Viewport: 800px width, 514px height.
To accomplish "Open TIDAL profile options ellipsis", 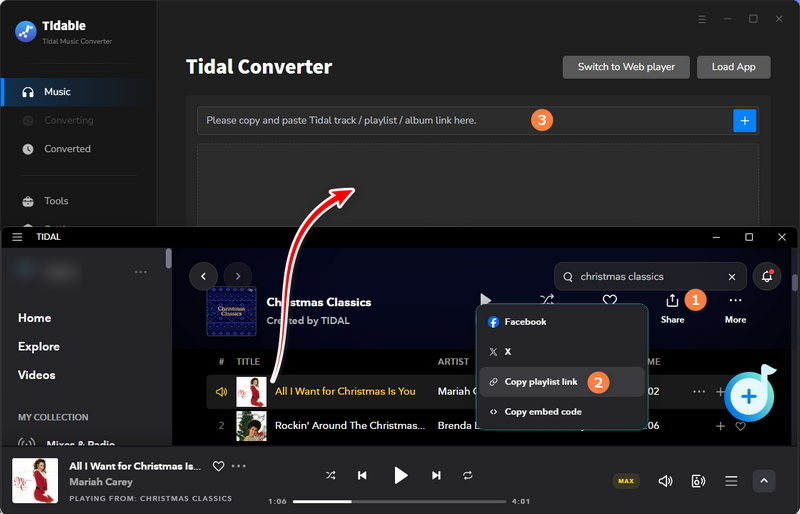I will [141, 272].
